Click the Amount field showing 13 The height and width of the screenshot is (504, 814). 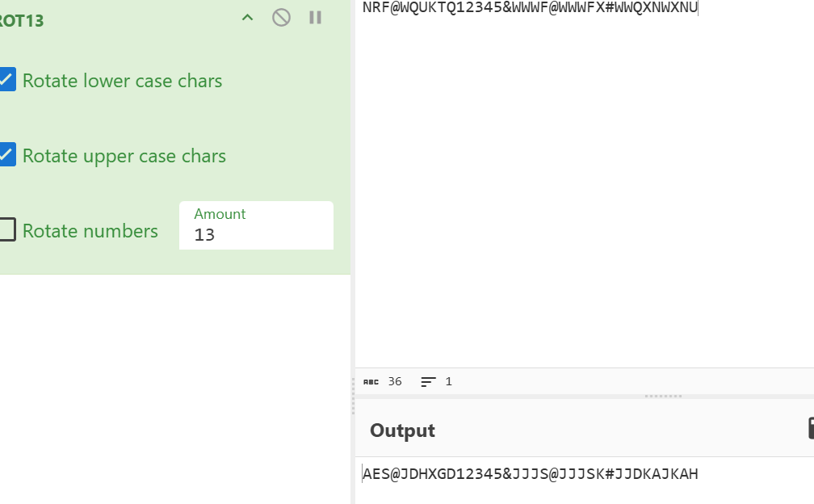pyautogui.click(x=255, y=234)
